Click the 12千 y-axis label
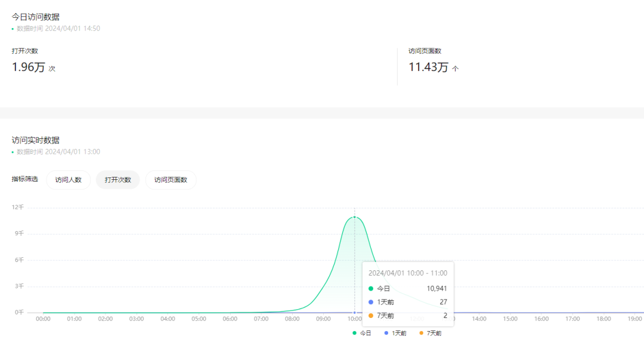 pyautogui.click(x=18, y=207)
